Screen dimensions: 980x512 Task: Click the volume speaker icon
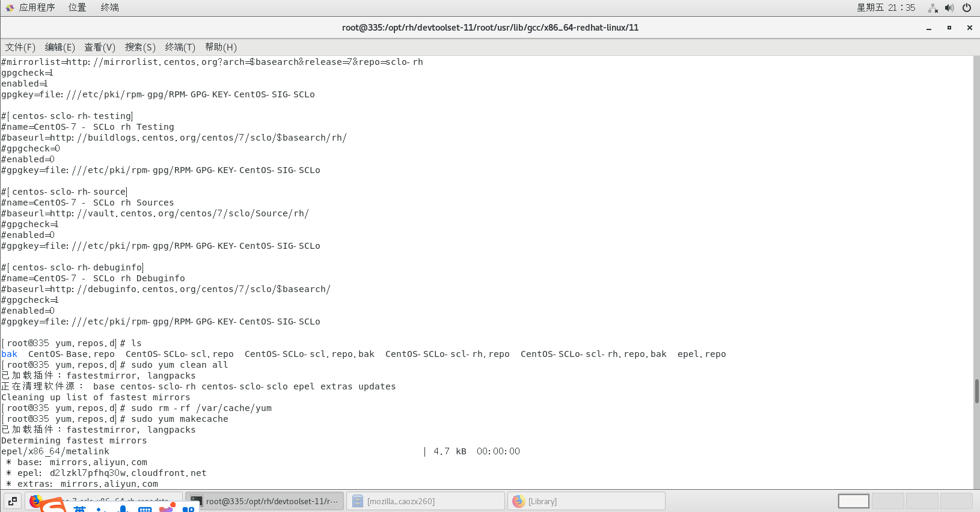(x=949, y=8)
